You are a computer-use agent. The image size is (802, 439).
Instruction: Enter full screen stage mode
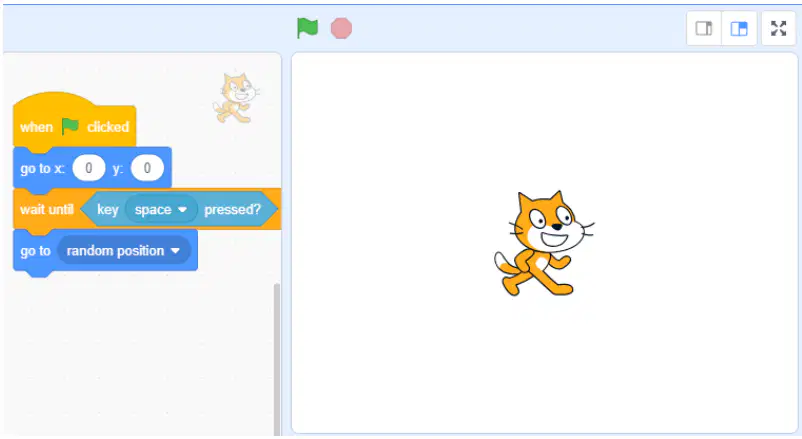(x=778, y=29)
